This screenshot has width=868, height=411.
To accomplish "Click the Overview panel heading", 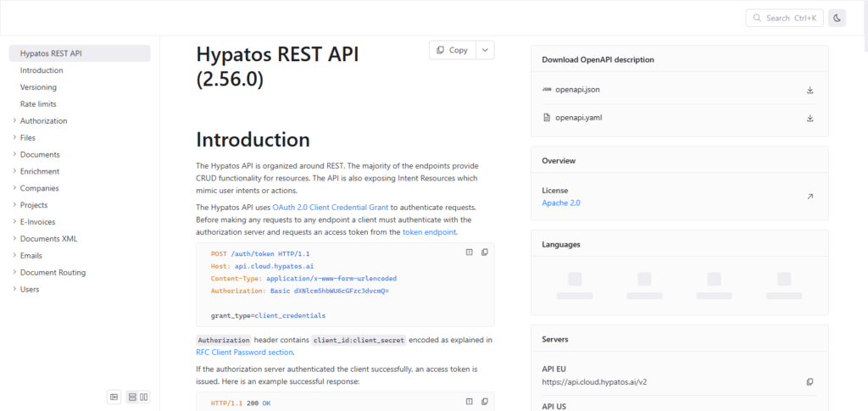I will 559,161.
